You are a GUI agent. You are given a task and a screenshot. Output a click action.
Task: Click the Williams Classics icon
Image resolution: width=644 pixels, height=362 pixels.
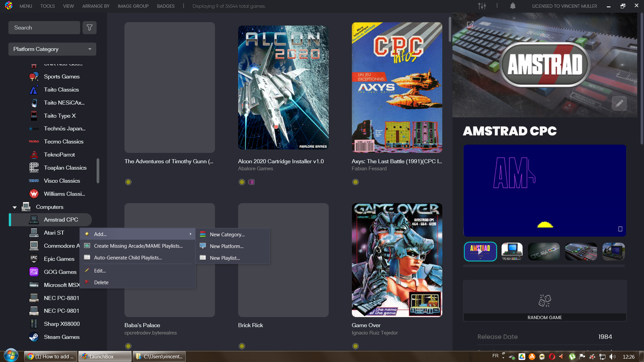click(x=34, y=194)
